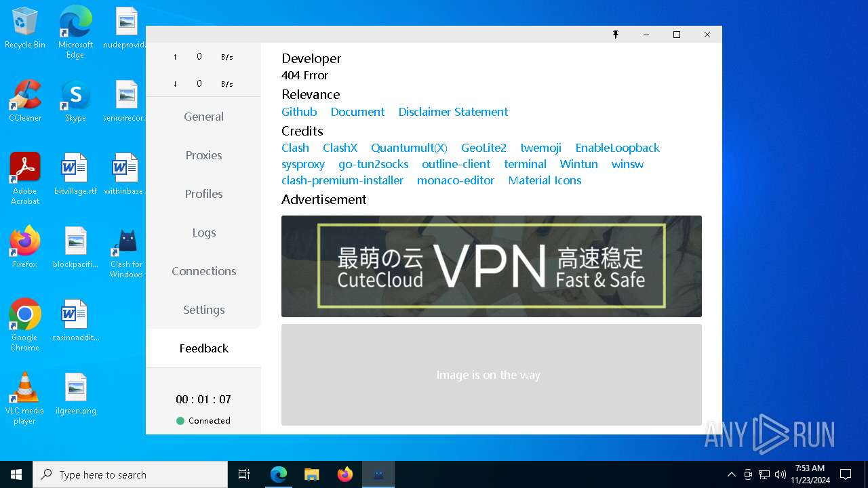
Task: Open the Clash credit link
Action: point(295,148)
